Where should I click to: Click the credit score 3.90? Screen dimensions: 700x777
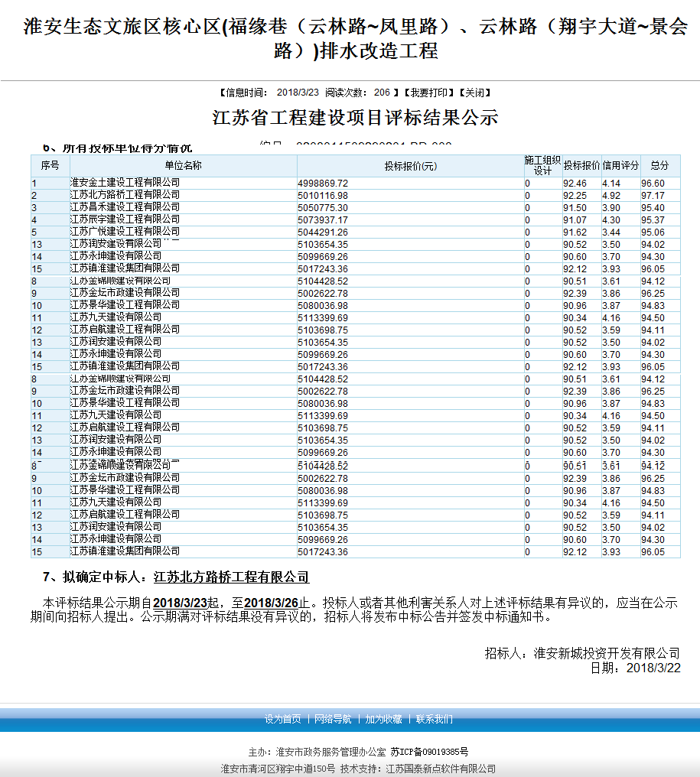(611, 208)
